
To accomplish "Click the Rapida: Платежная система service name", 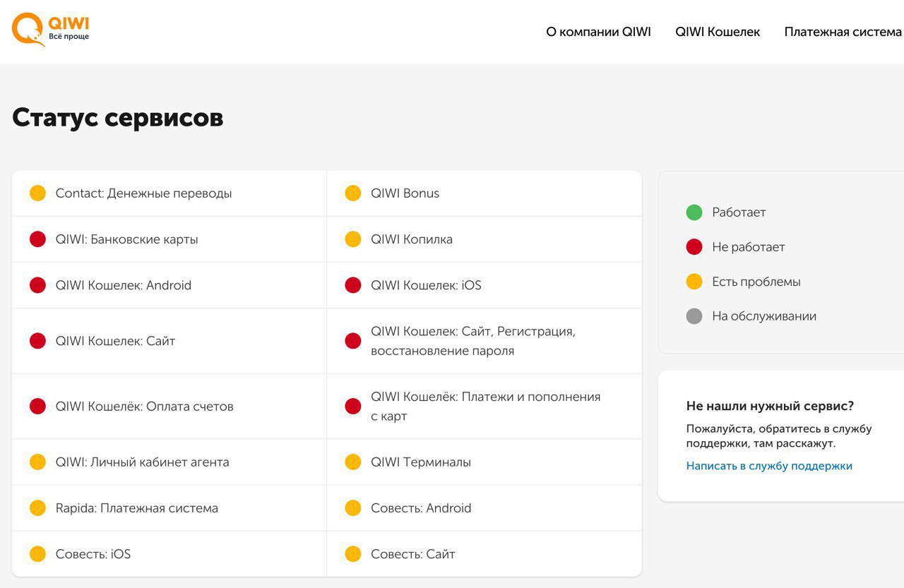I will (x=137, y=508).
